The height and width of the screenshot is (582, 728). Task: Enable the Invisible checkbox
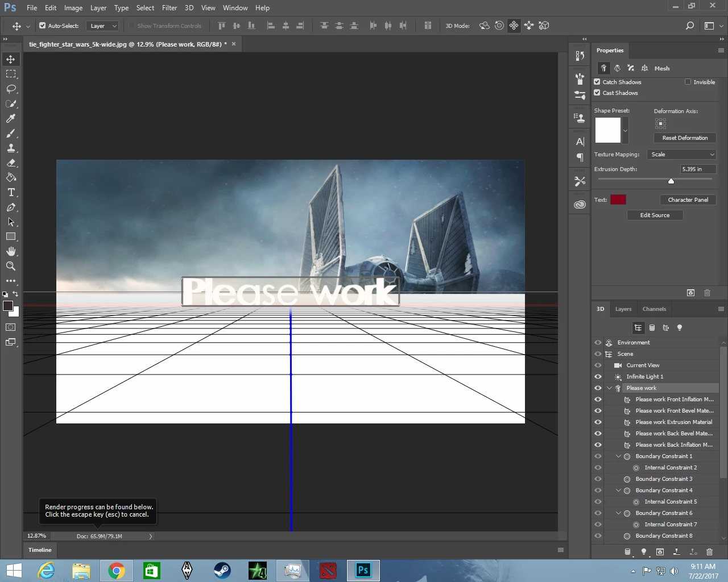click(688, 82)
